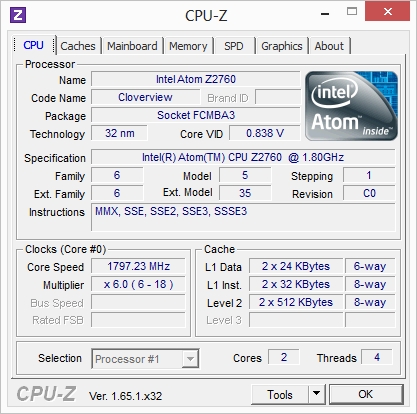Click the Core Speed value field
417x414 pixels.
[138, 266]
